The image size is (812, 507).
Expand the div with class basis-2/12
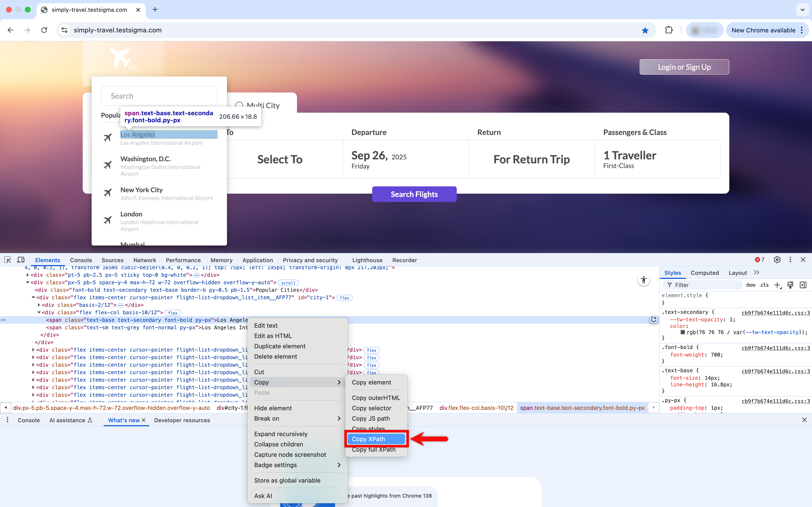[39, 305]
